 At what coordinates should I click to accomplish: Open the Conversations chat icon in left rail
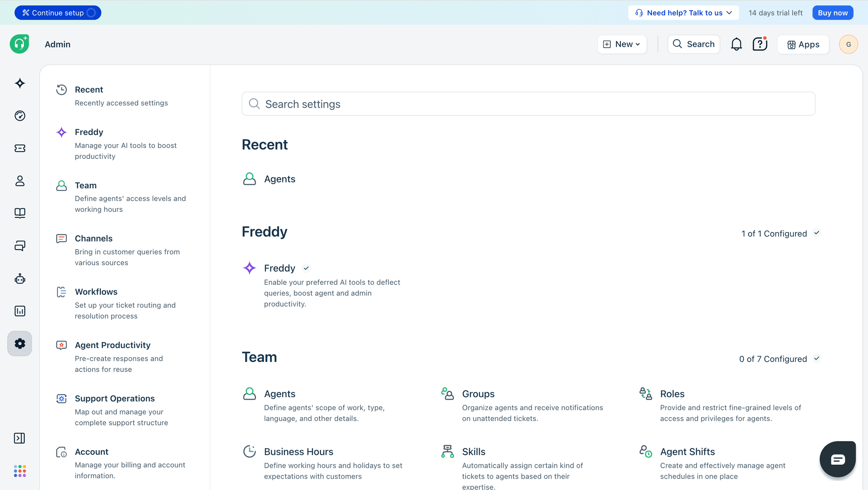click(x=20, y=246)
